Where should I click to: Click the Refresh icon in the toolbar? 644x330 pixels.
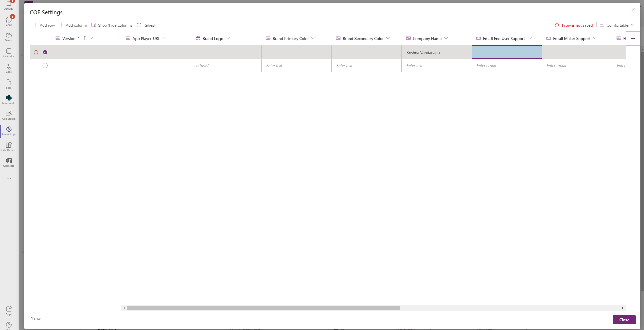138,25
